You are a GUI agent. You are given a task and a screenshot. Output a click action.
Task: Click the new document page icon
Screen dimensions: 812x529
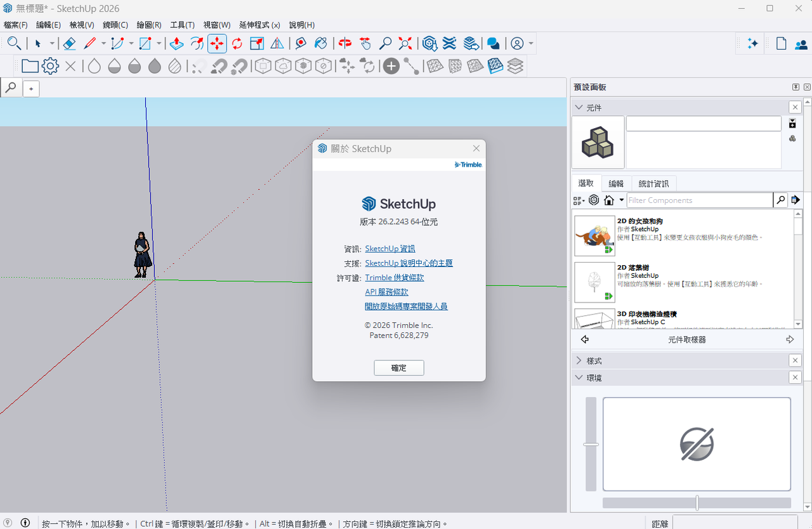(x=782, y=44)
